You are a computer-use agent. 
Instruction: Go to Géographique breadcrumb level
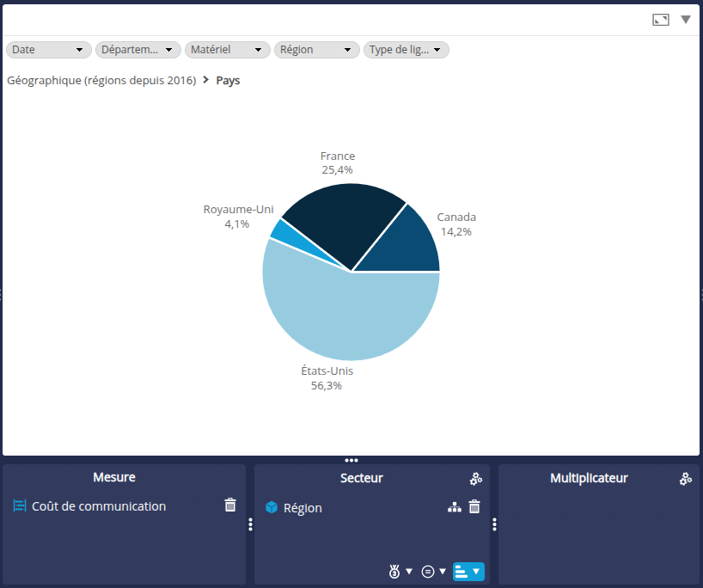coord(101,80)
